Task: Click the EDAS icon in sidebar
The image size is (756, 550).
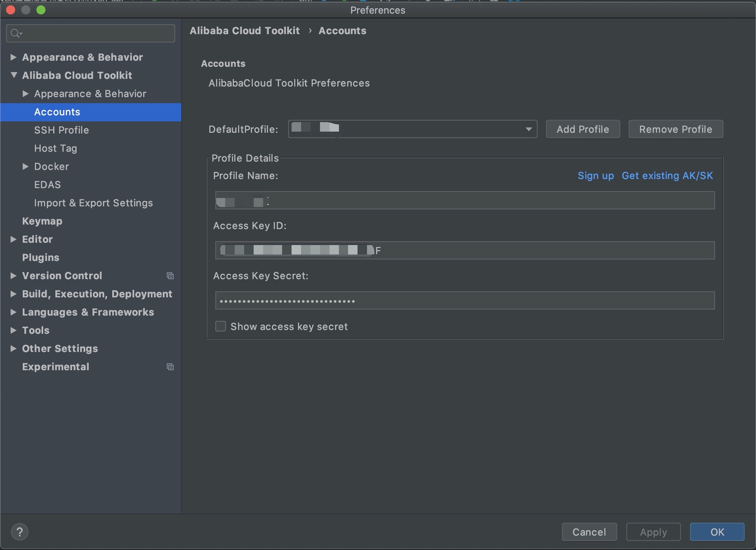Action: click(47, 184)
